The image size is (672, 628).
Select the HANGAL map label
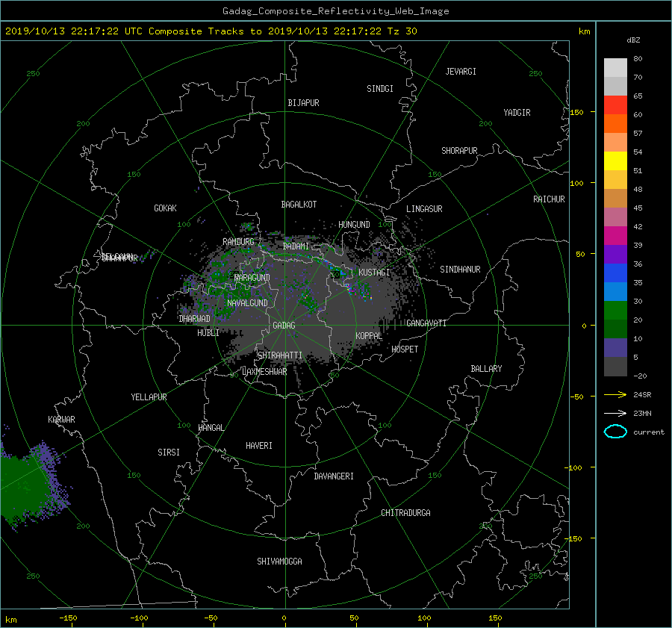pyautogui.click(x=211, y=428)
